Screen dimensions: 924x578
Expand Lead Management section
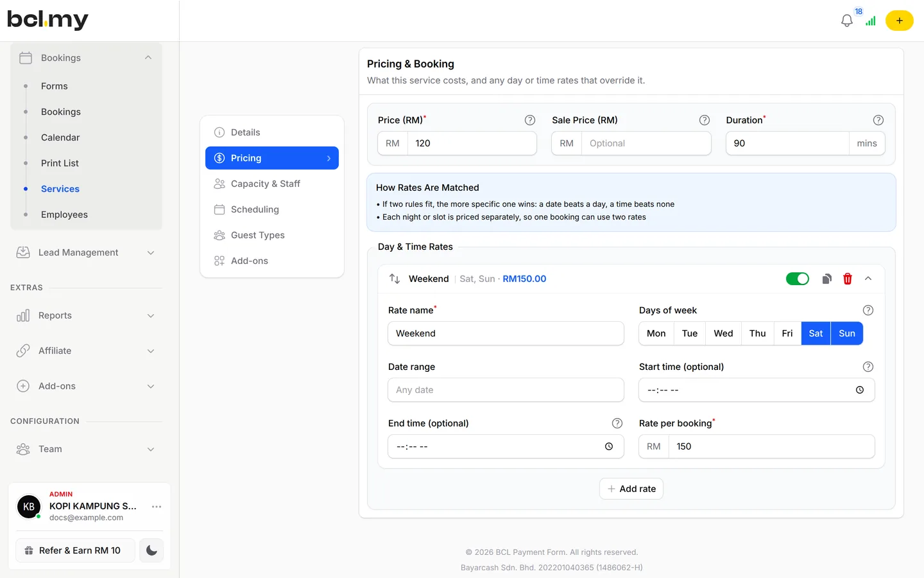click(x=87, y=252)
